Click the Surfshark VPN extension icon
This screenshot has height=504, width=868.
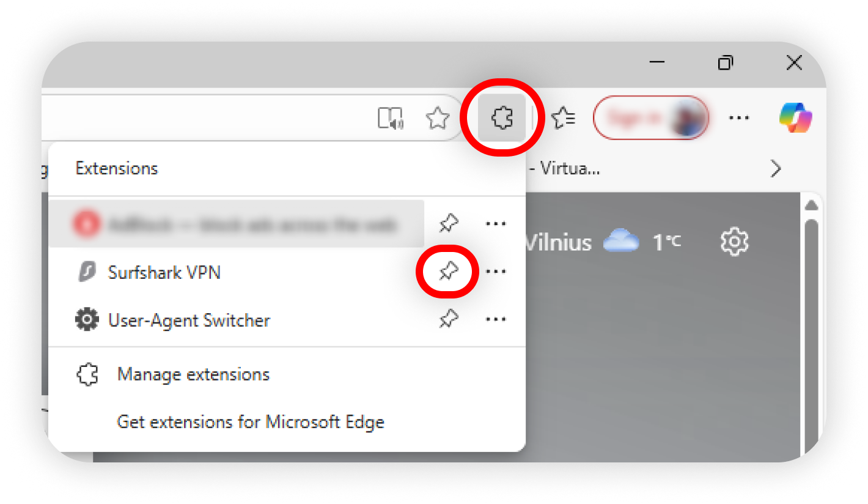87,272
